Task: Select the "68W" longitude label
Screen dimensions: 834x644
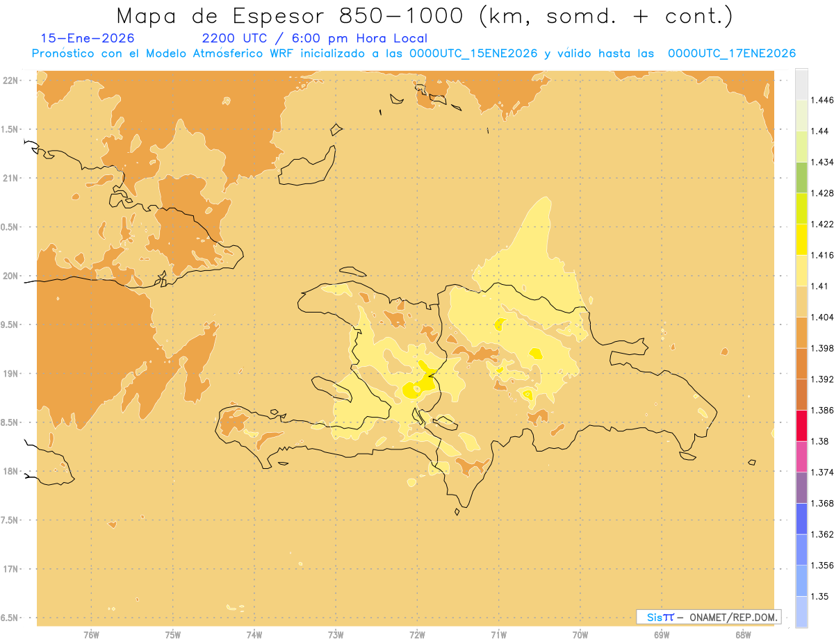Action: pyautogui.click(x=743, y=635)
